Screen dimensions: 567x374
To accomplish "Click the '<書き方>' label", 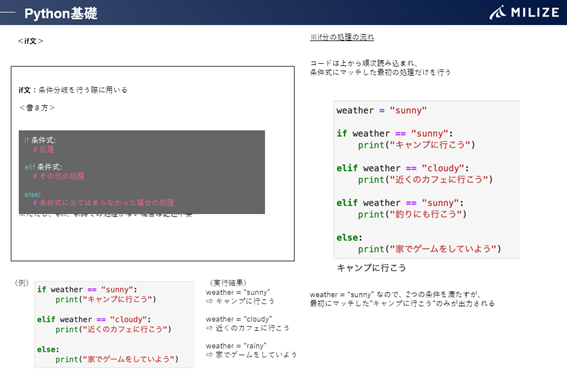I will click(x=37, y=107).
